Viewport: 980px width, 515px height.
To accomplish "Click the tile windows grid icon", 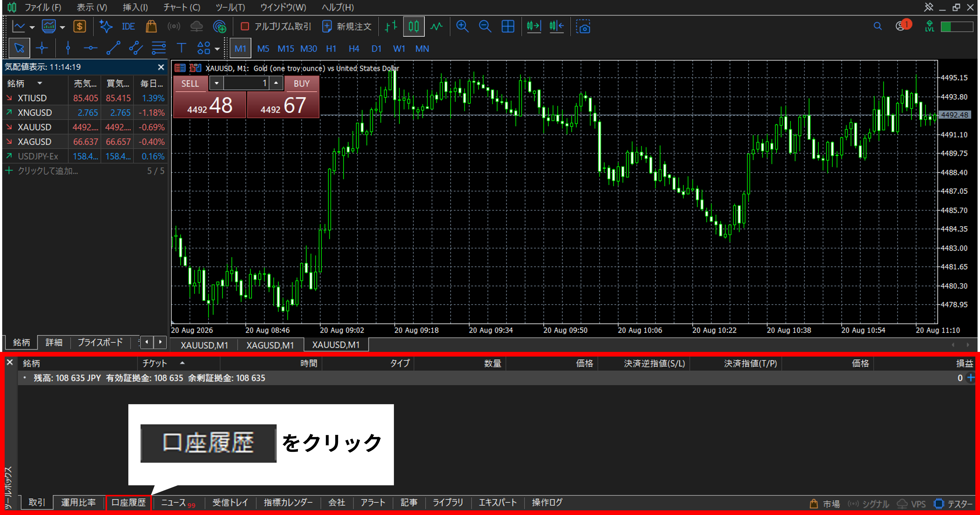I will click(x=507, y=27).
